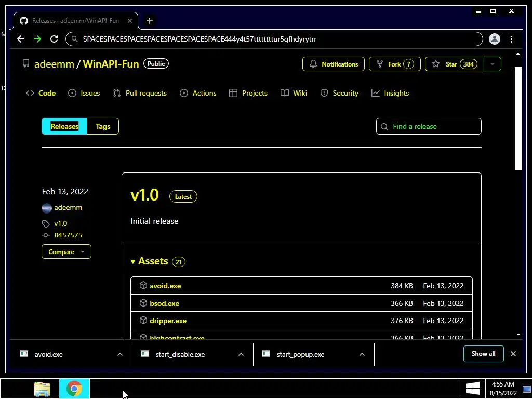Open the Wiki tab
Screen dimensions: 532x399
[x=294, y=93]
